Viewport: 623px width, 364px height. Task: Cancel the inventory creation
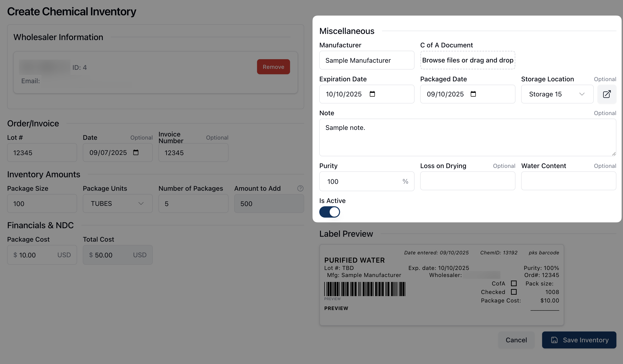click(x=516, y=340)
